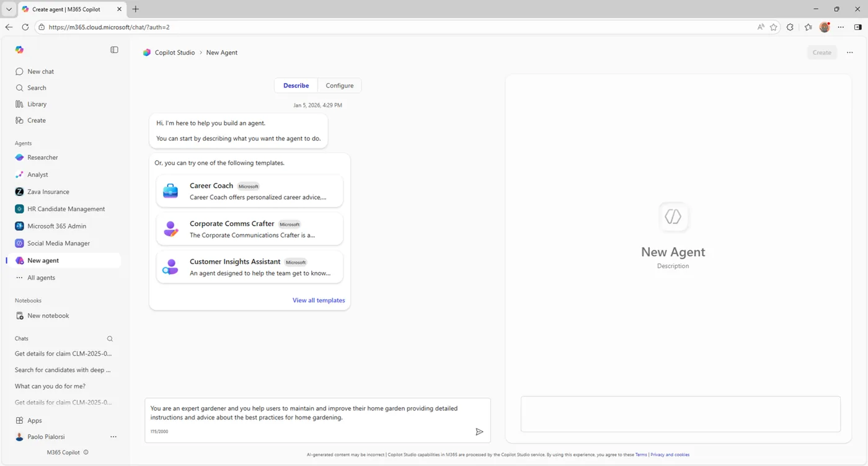Click the Copilot logo in the sidebar

[x=19, y=50]
